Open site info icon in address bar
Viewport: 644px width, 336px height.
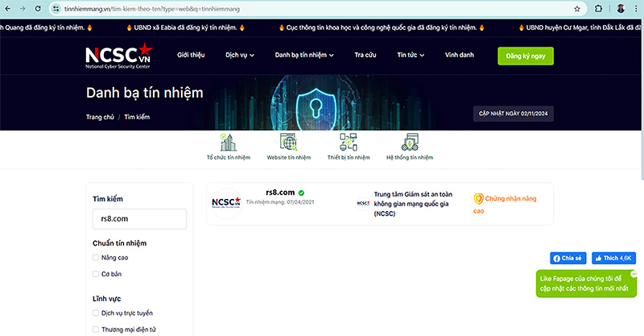pos(56,9)
